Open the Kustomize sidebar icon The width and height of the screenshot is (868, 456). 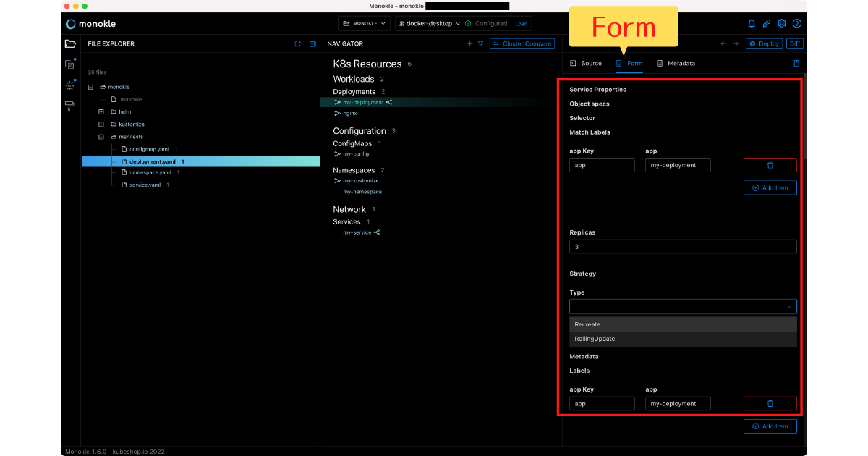click(x=70, y=64)
